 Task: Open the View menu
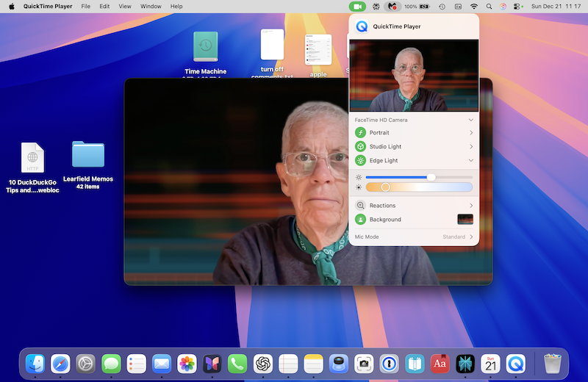tap(125, 6)
